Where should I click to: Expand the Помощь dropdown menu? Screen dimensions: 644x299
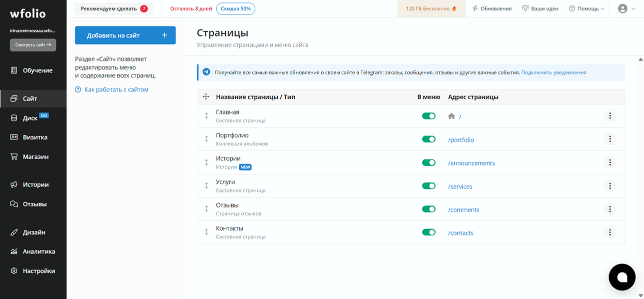pyautogui.click(x=587, y=8)
